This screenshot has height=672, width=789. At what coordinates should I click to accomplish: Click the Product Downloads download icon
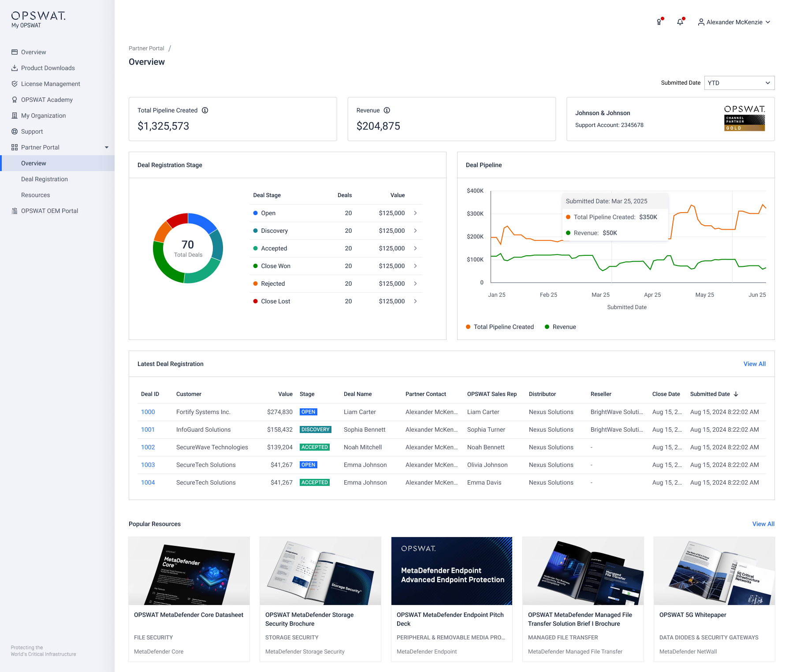[15, 68]
